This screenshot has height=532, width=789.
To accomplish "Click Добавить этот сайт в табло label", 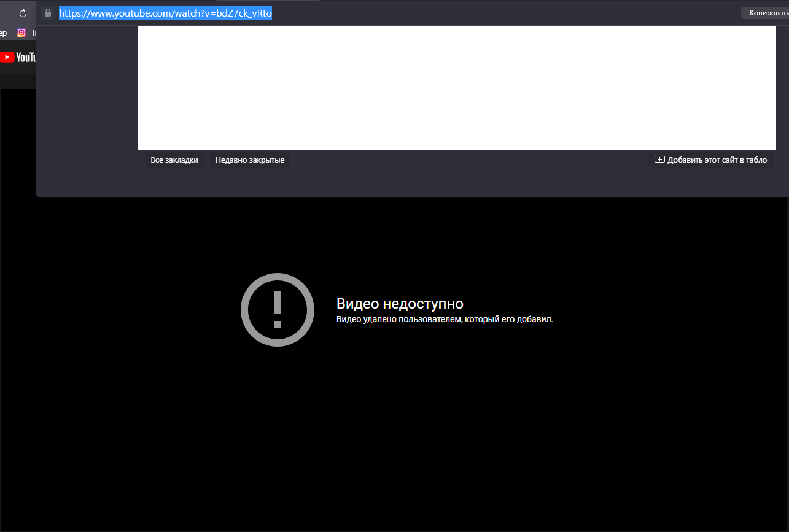I will coord(717,160).
